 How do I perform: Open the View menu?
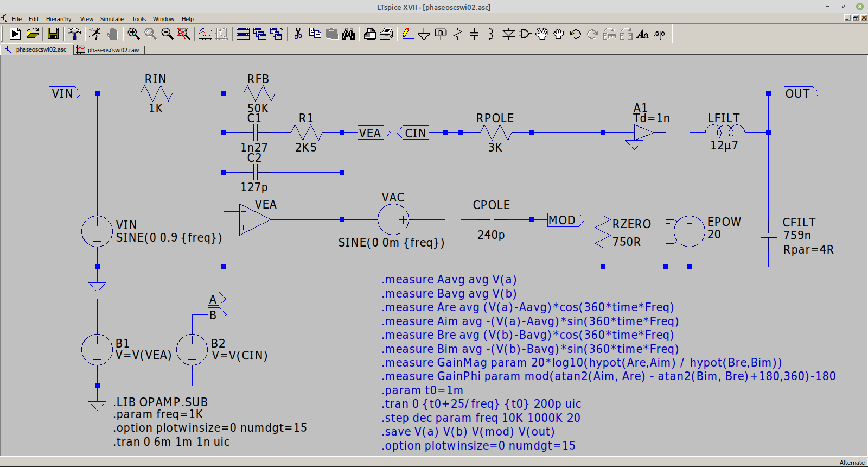[87, 19]
